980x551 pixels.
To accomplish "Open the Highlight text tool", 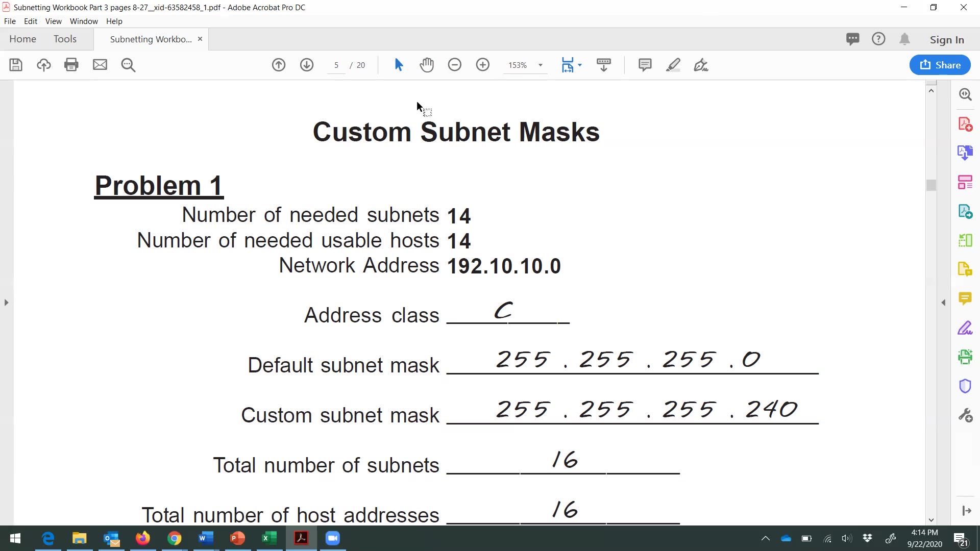I will pos(673,65).
